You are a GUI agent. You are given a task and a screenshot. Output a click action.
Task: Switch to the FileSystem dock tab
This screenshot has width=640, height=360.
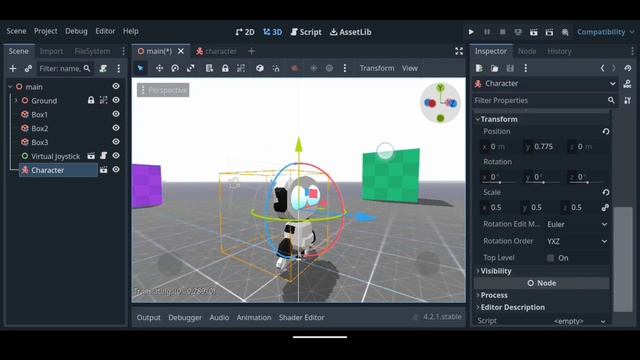(x=92, y=51)
